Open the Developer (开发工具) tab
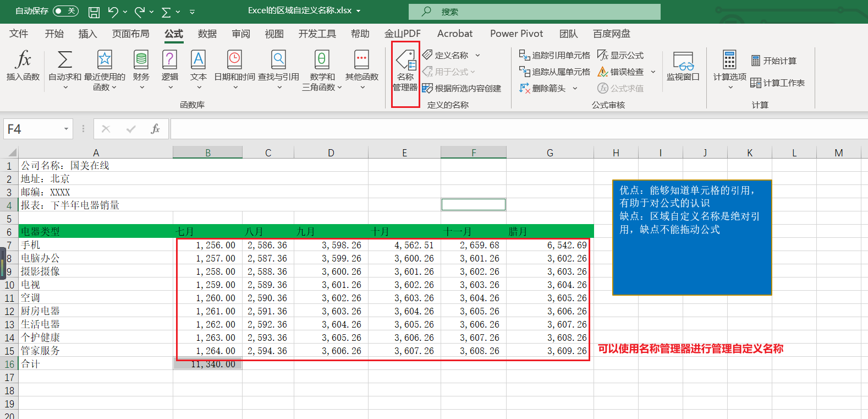The image size is (868, 419). tap(317, 34)
